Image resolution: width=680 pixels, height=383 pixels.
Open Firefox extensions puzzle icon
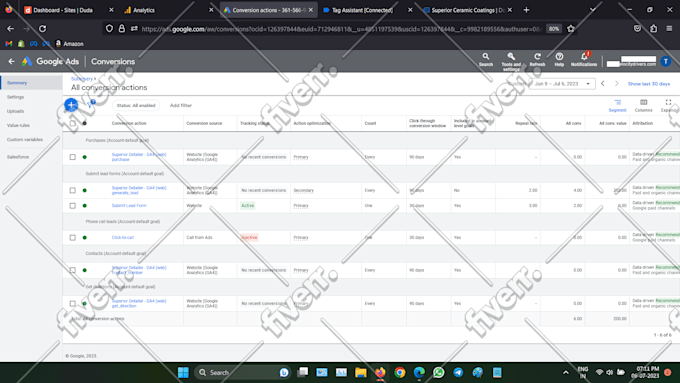tap(654, 29)
